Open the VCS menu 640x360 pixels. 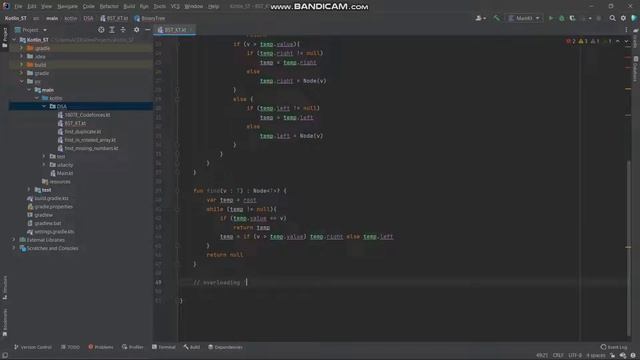(x=175, y=7)
